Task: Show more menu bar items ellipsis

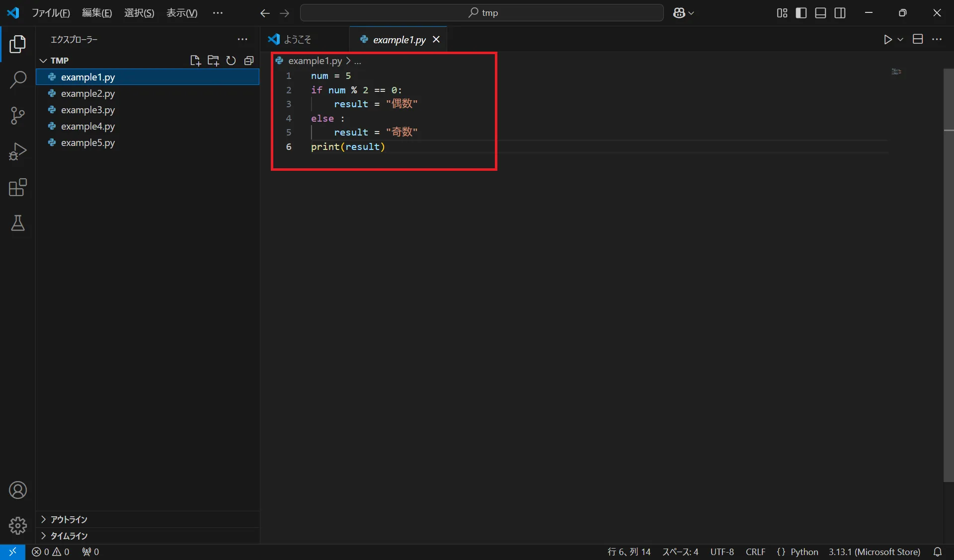Action: (218, 13)
